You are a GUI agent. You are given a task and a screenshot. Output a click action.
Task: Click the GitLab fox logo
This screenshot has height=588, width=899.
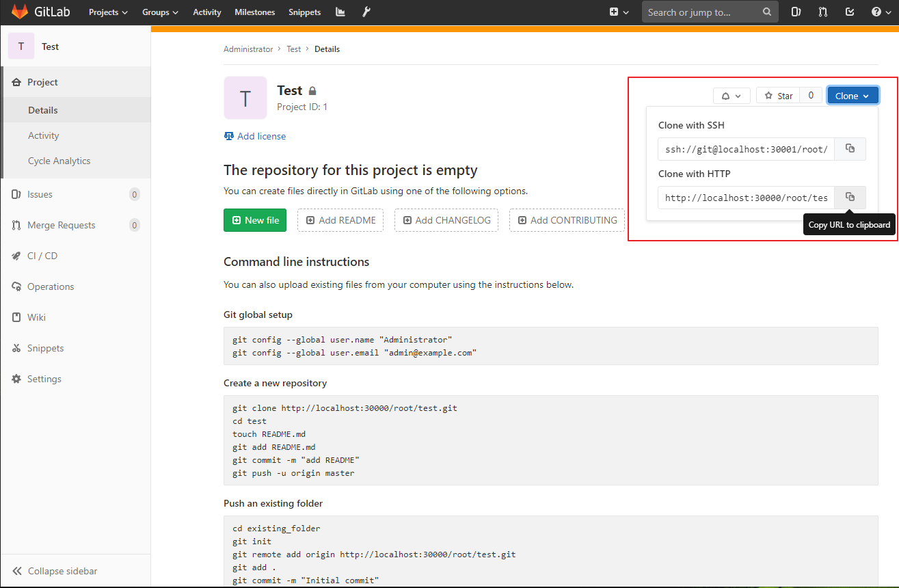click(20, 12)
